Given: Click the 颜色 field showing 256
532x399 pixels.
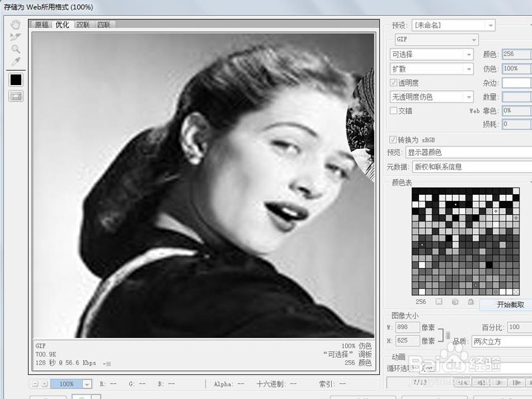Looking at the screenshot, I should (517, 55).
